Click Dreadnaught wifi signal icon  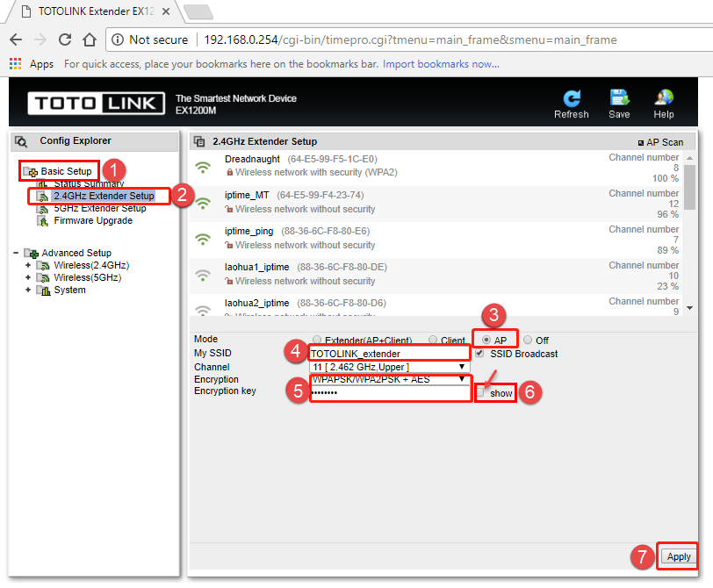[203, 167]
